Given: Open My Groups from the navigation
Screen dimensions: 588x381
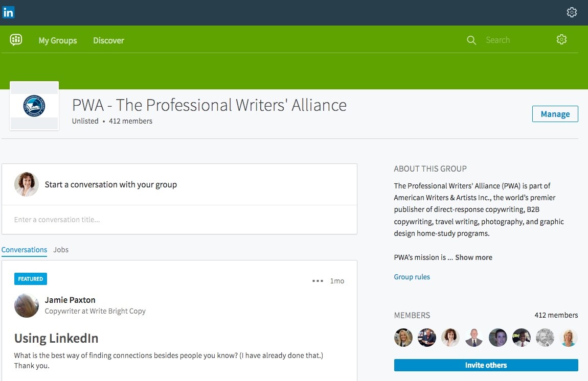Looking at the screenshot, I should (57, 40).
